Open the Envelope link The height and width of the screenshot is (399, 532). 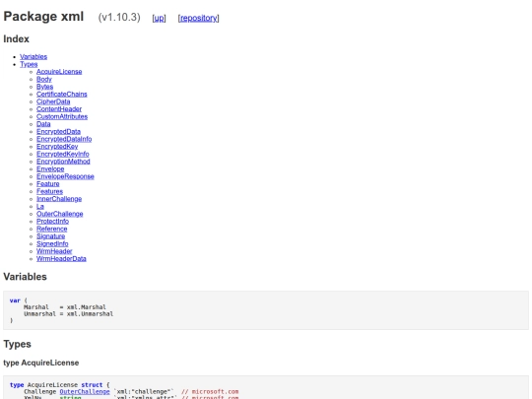[x=50, y=168]
